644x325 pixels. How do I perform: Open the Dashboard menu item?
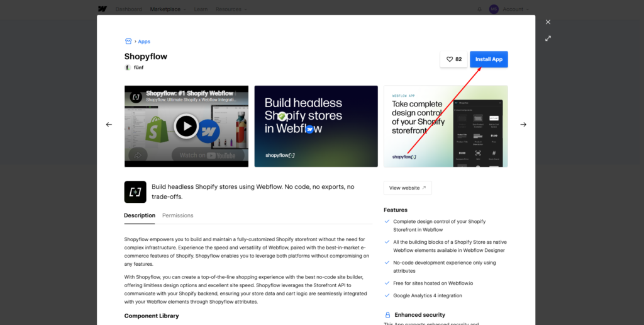[129, 9]
